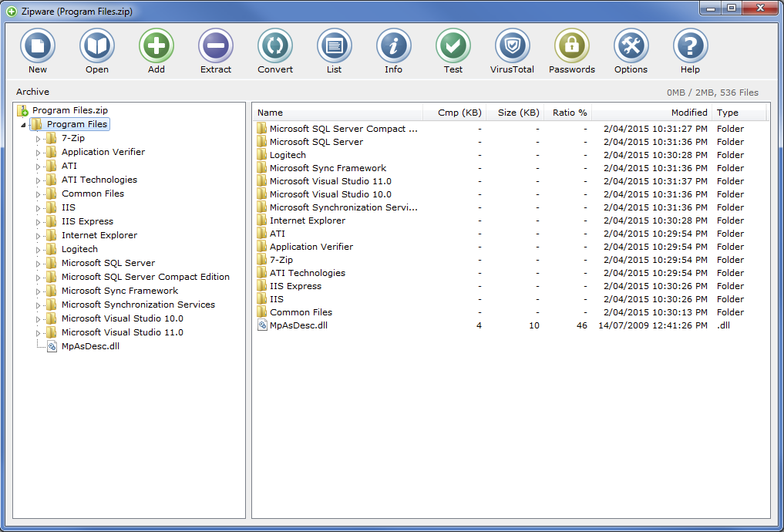Screen dimensions: 784x532
Task: Click the IIS Express folder icon in list
Action: pyautogui.click(x=262, y=286)
